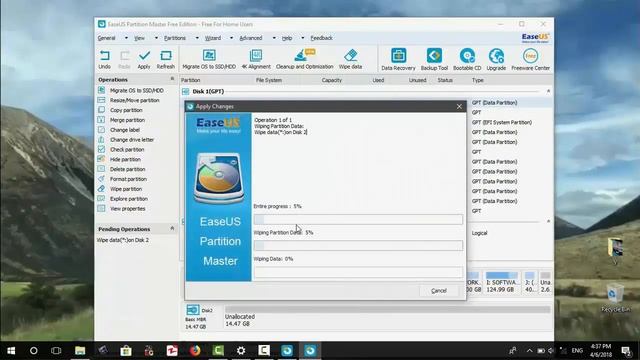Open the Windows Start menu
The height and width of the screenshot is (360, 640).
[11, 351]
